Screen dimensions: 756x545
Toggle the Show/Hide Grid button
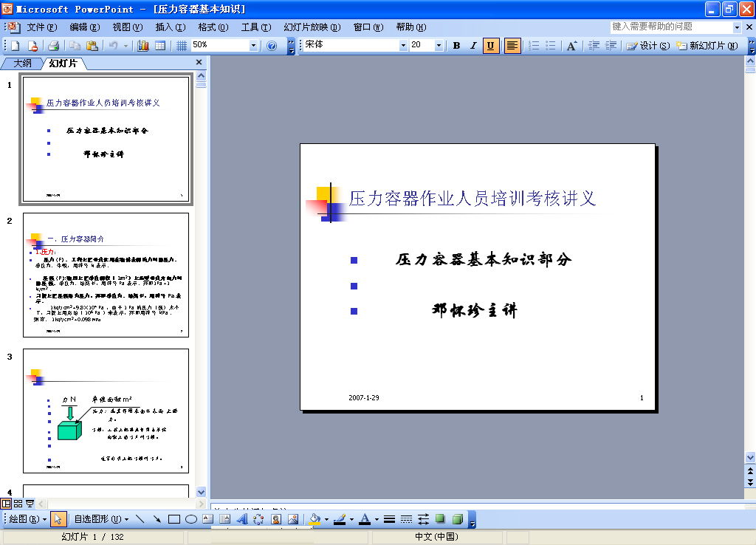point(182,46)
